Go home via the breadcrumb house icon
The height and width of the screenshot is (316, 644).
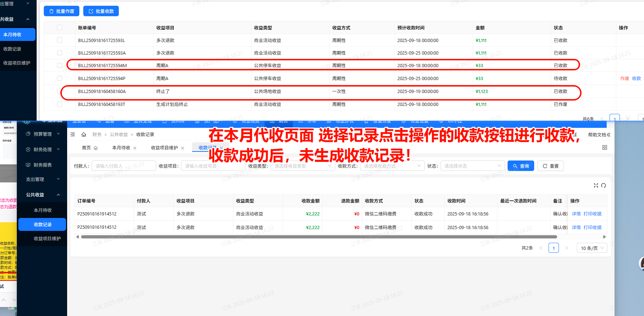pyautogui.click(x=84, y=134)
